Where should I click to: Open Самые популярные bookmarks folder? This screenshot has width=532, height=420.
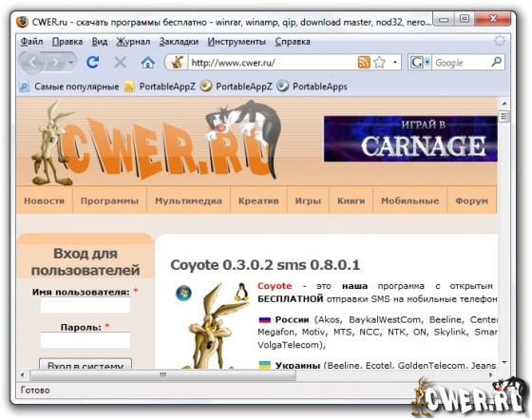point(69,86)
